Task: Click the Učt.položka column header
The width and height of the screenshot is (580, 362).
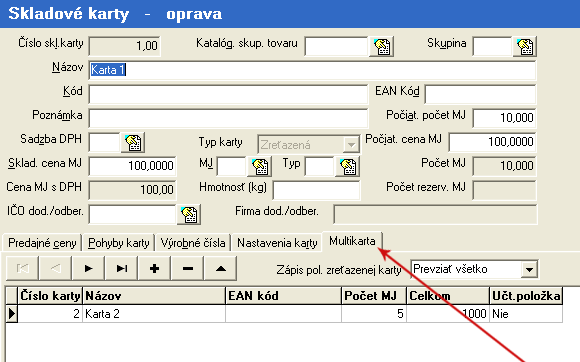Action: [x=526, y=296]
